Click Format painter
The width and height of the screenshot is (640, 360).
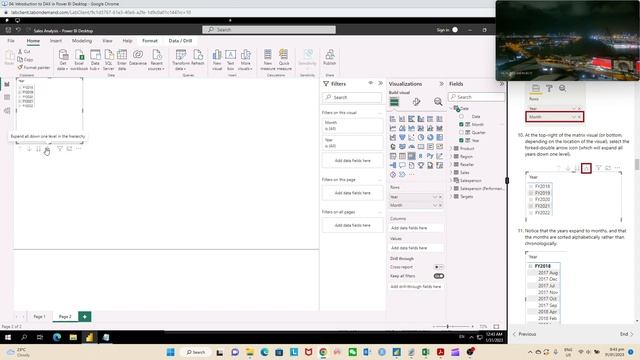33,67
